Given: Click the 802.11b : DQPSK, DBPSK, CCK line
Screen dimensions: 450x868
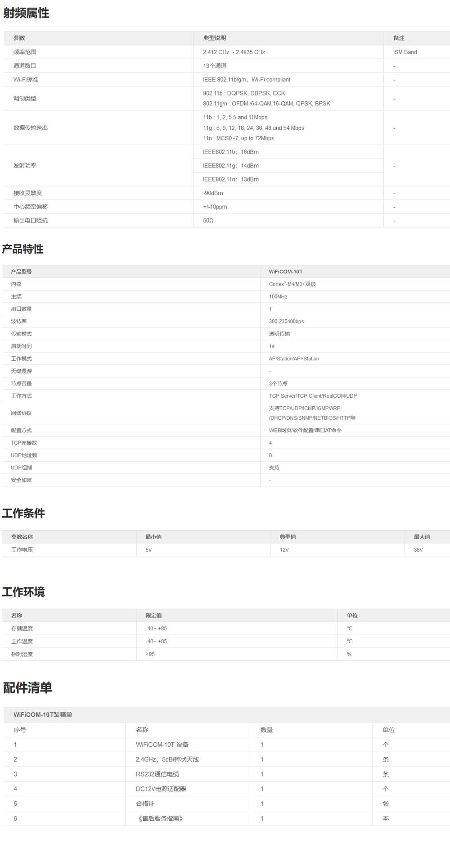Looking at the screenshot, I should (244, 93).
